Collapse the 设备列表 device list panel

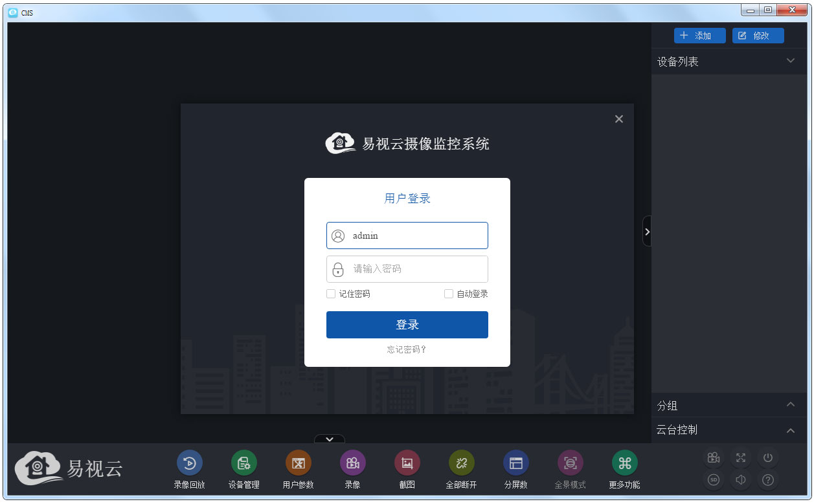pyautogui.click(x=790, y=60)
